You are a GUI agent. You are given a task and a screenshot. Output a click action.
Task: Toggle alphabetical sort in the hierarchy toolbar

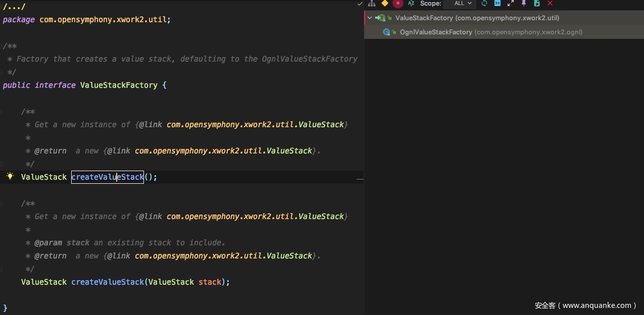click(411, 4)
